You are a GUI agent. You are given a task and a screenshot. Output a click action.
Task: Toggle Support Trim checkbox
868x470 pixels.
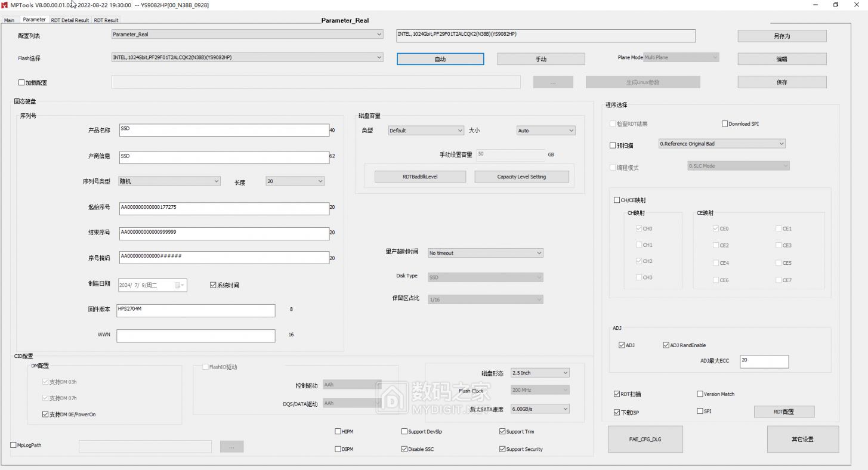click(x=502, y=431)
